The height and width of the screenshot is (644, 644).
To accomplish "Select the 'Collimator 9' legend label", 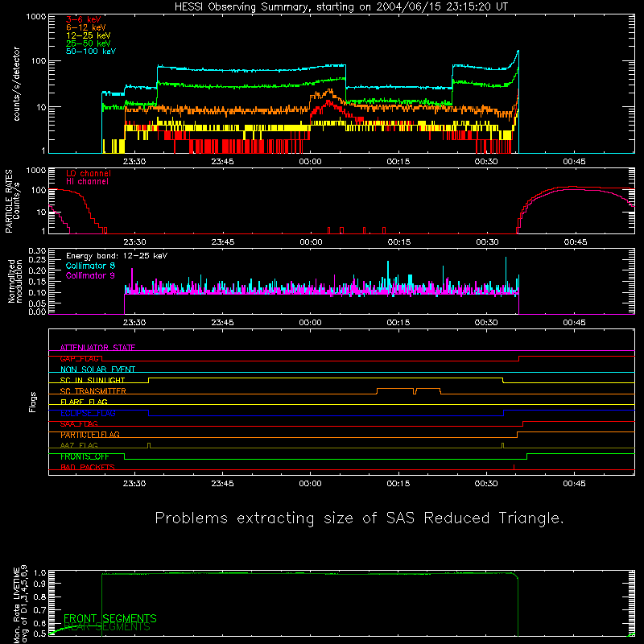I will coord(90,275).
